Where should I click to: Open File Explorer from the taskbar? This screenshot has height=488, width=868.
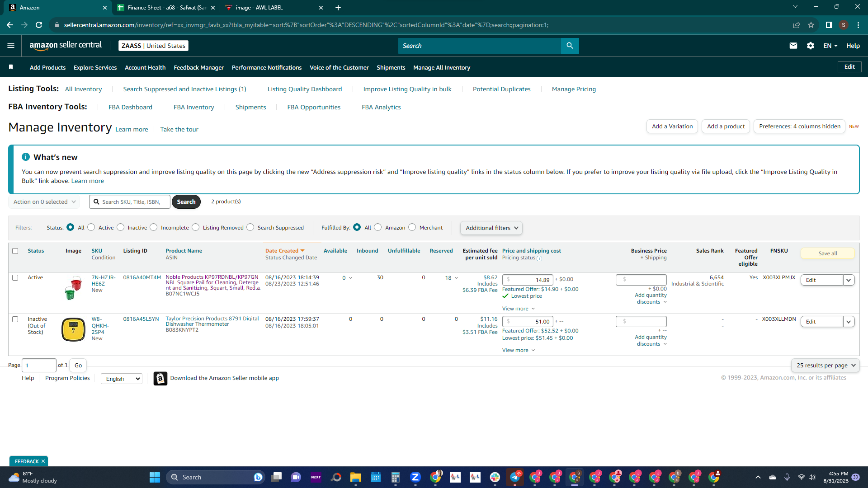[x=355, y=477]
